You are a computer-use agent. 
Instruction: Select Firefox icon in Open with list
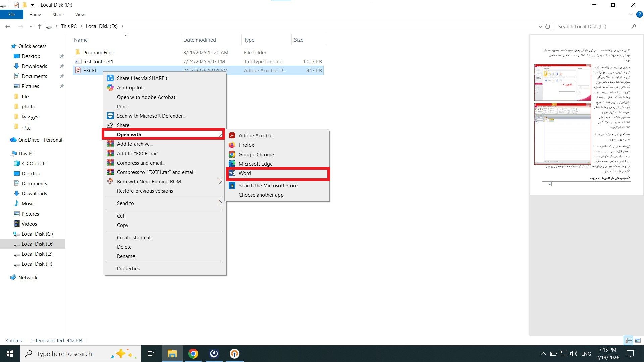232,145
